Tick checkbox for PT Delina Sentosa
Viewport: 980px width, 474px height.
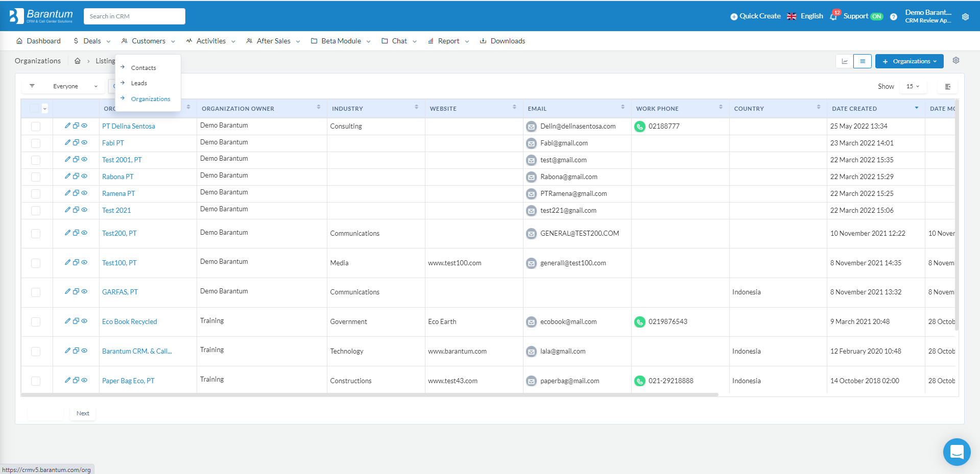tap(36, 127)
